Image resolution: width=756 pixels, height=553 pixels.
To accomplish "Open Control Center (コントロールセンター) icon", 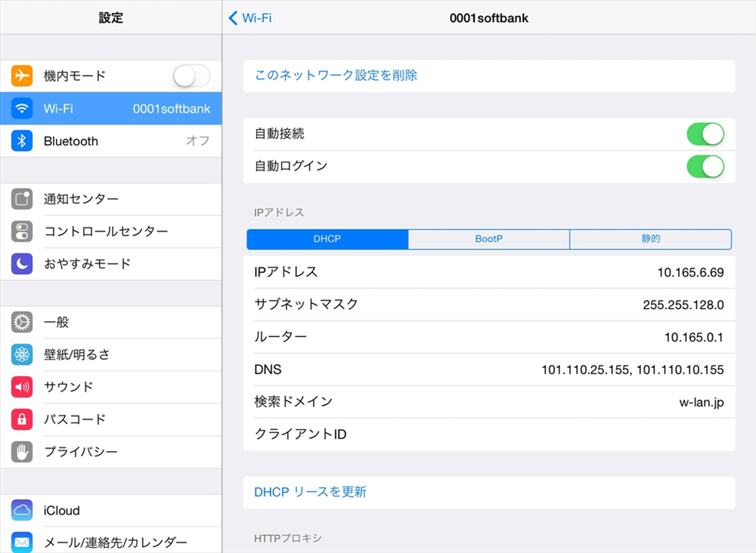I will [22, 231].
